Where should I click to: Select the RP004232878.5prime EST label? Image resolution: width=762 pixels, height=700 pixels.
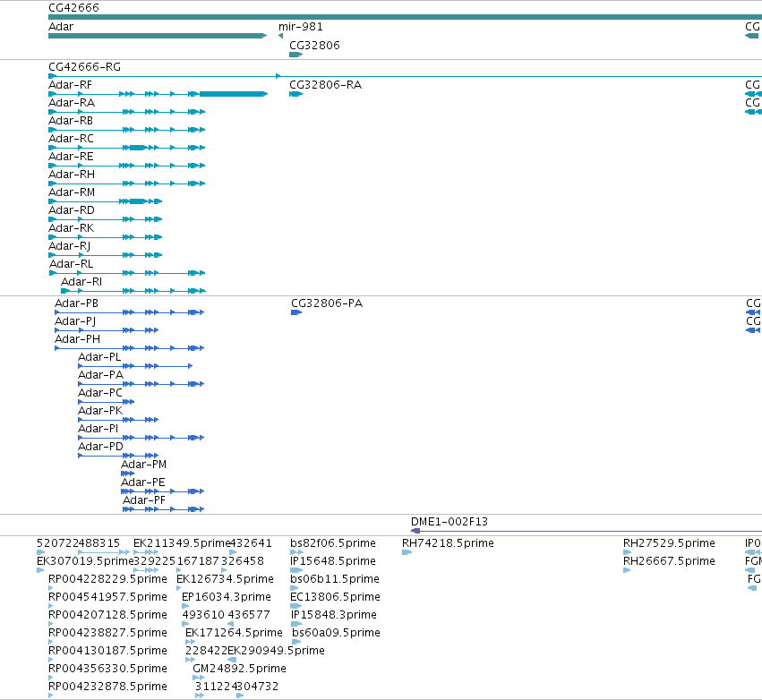click(x=107, y=687)
